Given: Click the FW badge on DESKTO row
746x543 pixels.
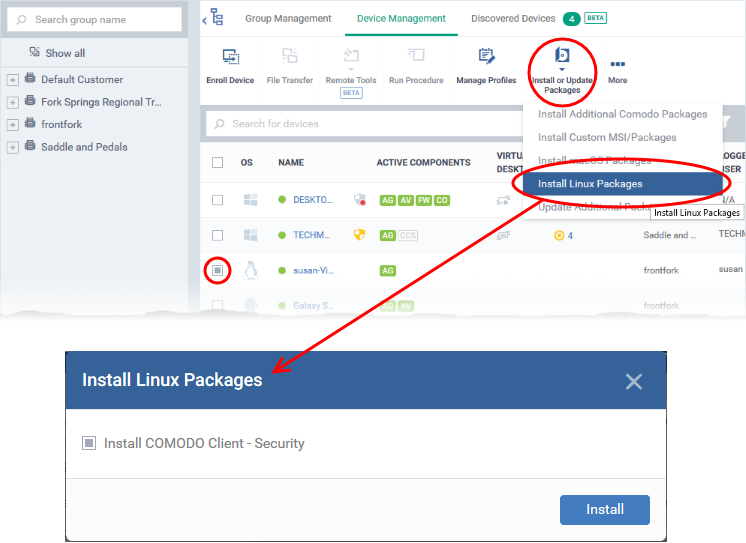Looking at the screenshot, I should (423, 200).
